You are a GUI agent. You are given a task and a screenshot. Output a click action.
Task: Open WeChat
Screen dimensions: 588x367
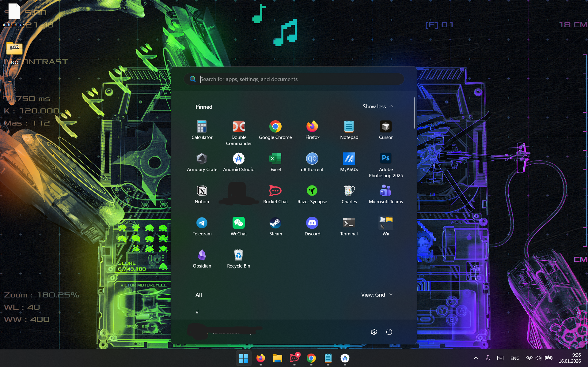[239, 227]
